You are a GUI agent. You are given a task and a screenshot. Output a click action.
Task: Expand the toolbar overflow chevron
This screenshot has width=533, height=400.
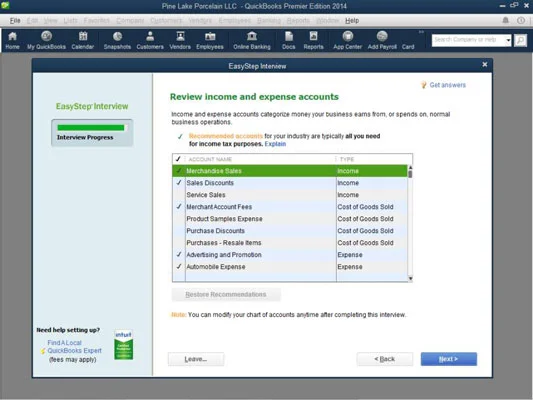421,32
